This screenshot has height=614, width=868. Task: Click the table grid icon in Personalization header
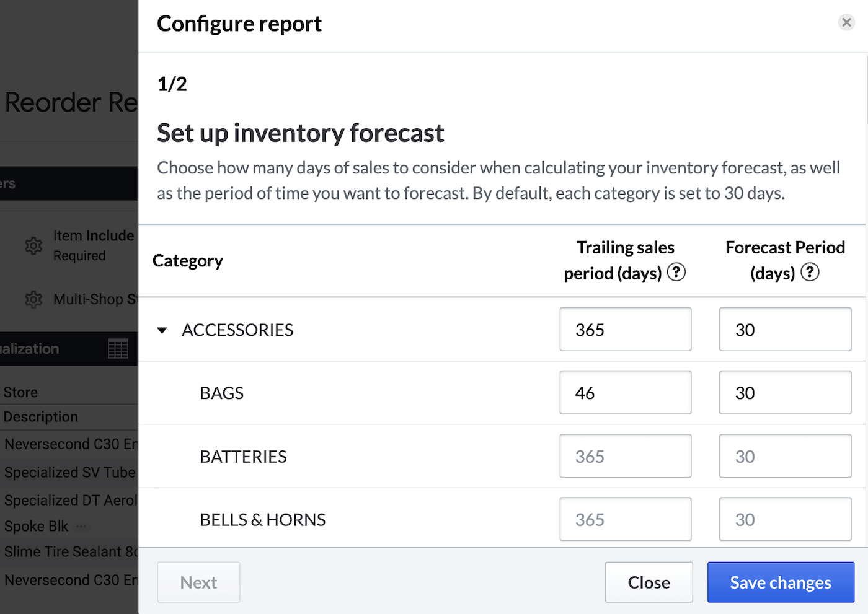click(x=118, y=349)
